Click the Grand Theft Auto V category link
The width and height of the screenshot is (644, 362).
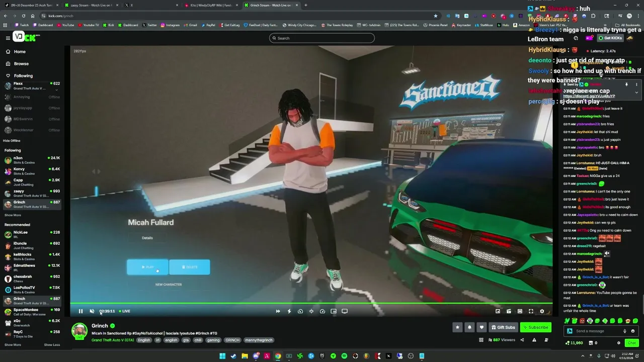click(x=113, y=340)
